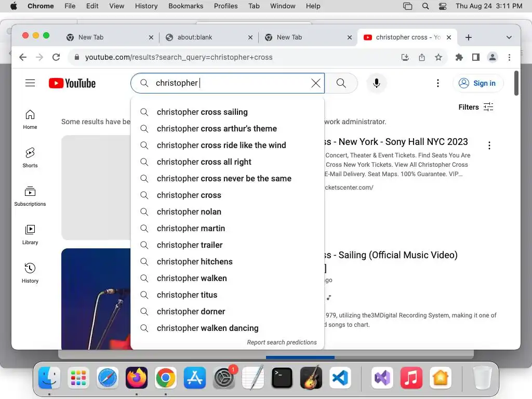Image resolution: width=532 pixels, height=399 pixels.
Task: Click the page vertical scrollbar
Action: coord(516,83)
